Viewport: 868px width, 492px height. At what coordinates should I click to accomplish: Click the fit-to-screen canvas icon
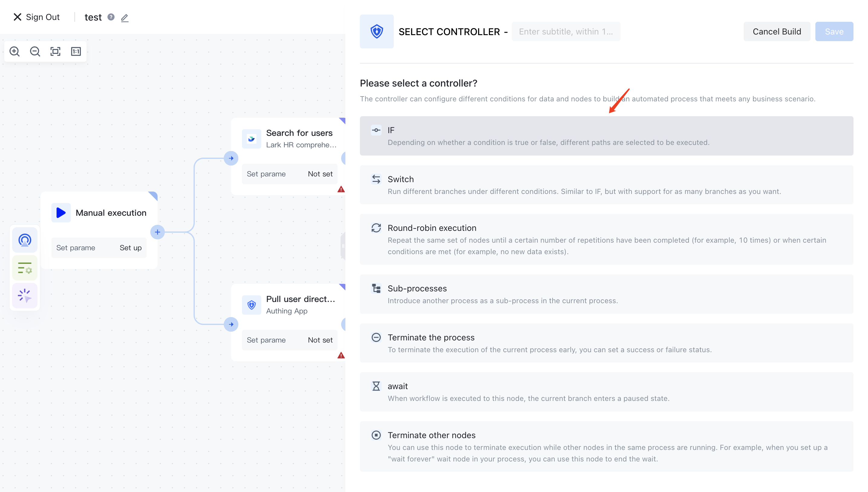point(55,51)
